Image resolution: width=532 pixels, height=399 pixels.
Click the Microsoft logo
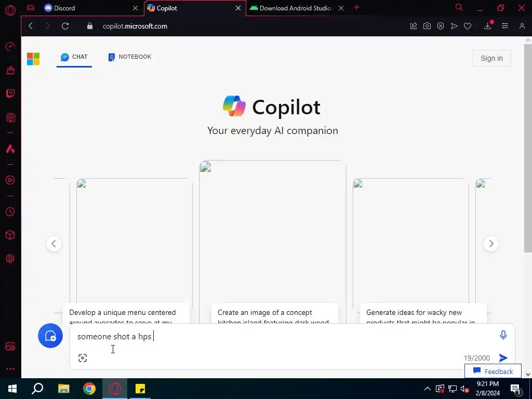pos(33,59)
